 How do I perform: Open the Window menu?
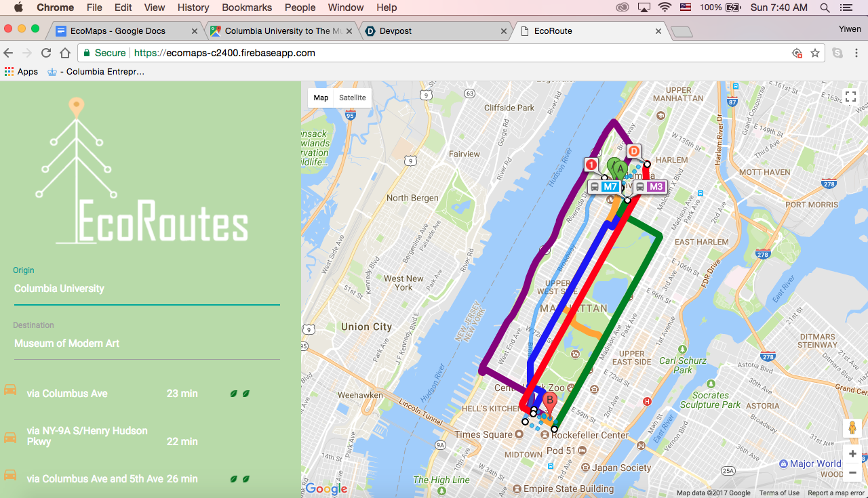click(x=346, y=7)
